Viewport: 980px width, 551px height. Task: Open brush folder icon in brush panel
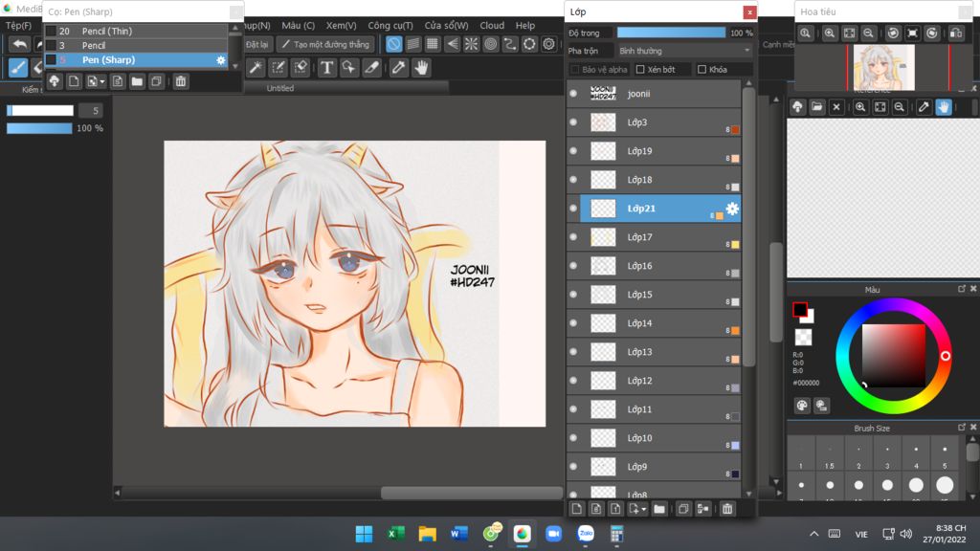click(x=137, y=81)
